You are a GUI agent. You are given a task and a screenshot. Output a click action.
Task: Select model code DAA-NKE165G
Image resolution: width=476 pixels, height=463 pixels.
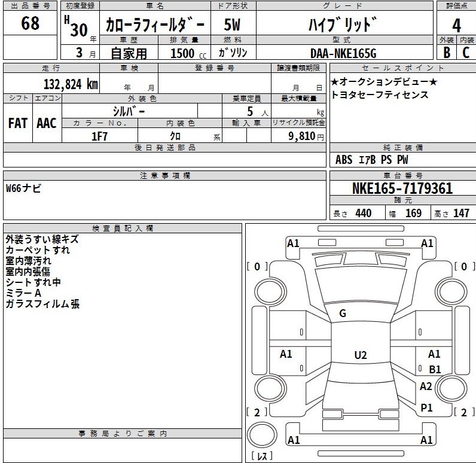tap(343, 54)
